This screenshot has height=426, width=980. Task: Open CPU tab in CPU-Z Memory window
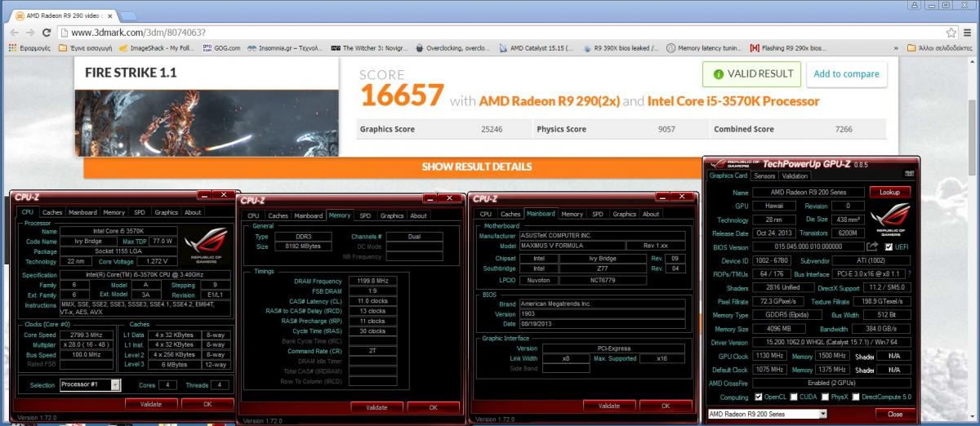click(253, 215)
